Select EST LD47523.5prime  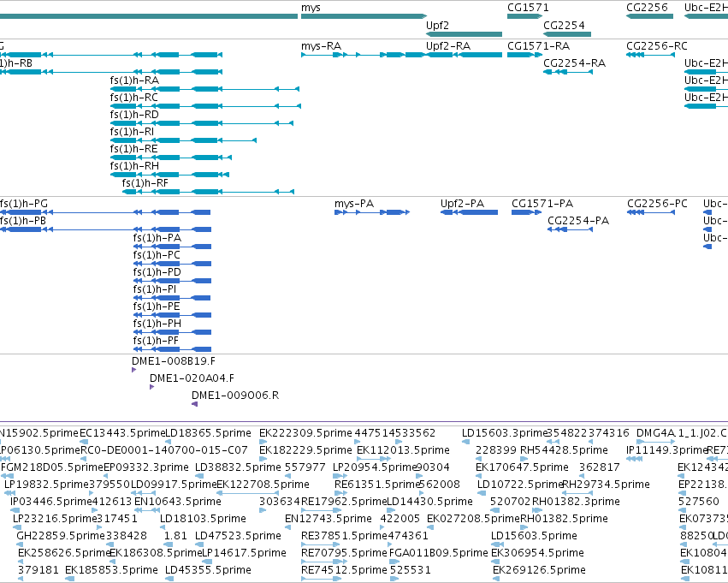click(238, 537)
